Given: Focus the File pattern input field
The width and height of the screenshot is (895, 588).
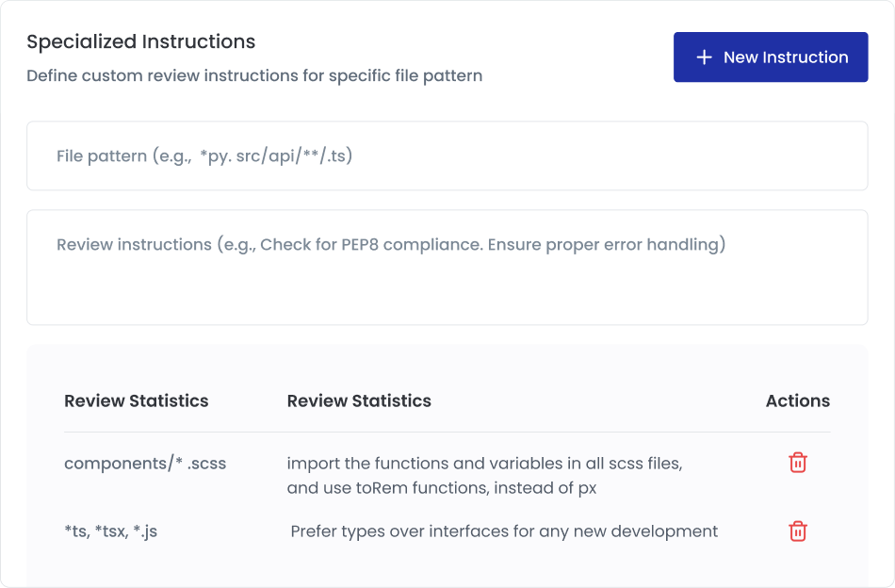Looking at the screenshot, I should [x=447, y=156].
